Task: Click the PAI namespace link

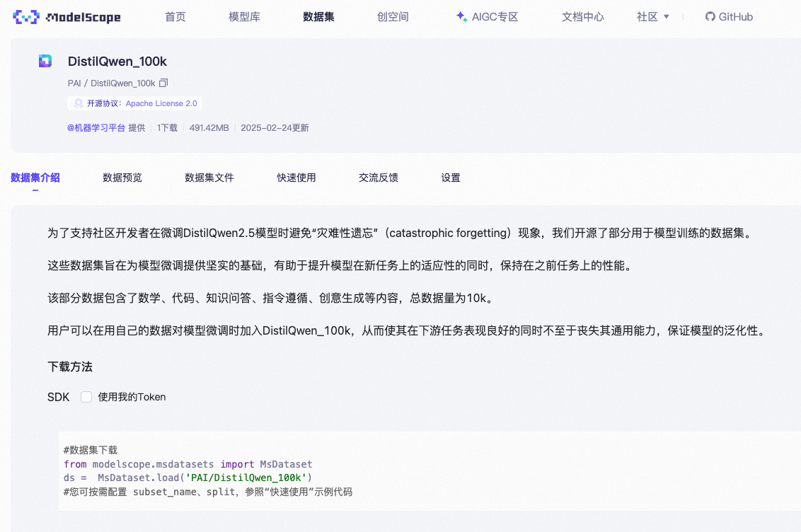Action: (74, 83)
